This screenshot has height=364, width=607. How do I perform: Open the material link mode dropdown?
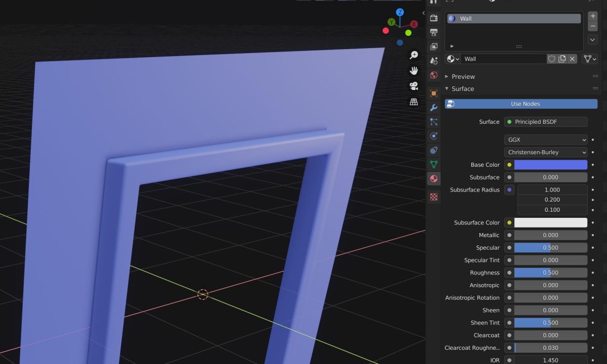click(x=590, y=59)
